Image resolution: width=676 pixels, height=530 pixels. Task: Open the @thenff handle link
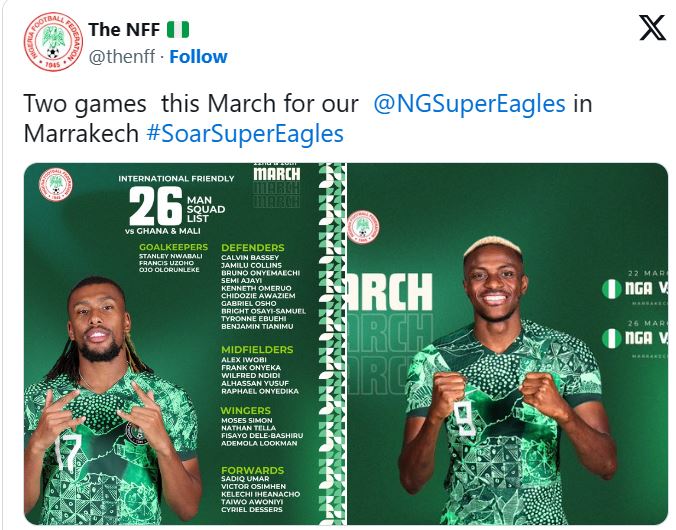(x=124, y=56)
